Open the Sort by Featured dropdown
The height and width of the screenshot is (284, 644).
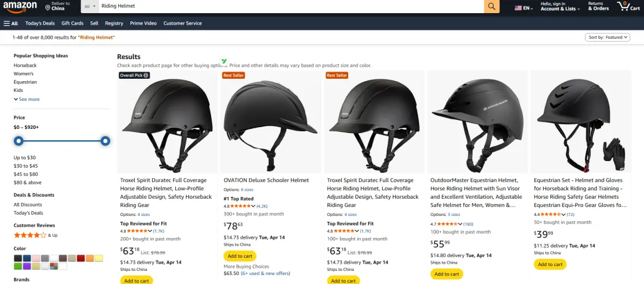pyautogui.click(x=607, y=37)
